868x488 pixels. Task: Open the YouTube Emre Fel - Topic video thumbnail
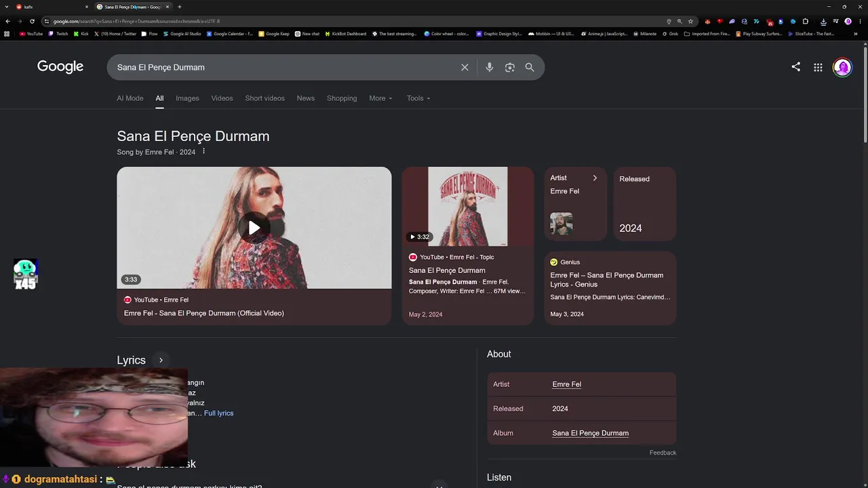coord(468,206)
